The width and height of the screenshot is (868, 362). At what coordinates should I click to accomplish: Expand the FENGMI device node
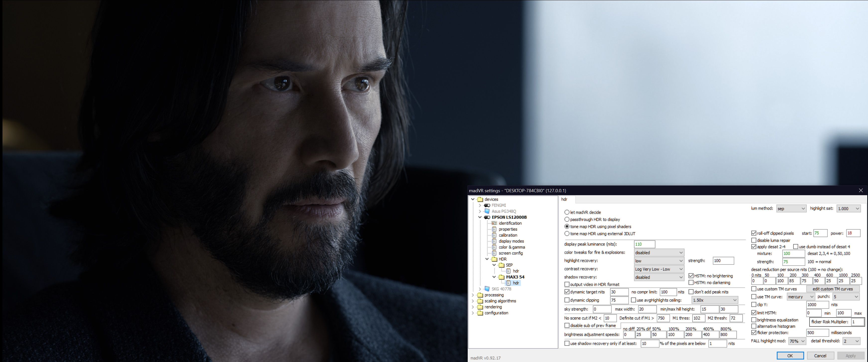(480, 205)
